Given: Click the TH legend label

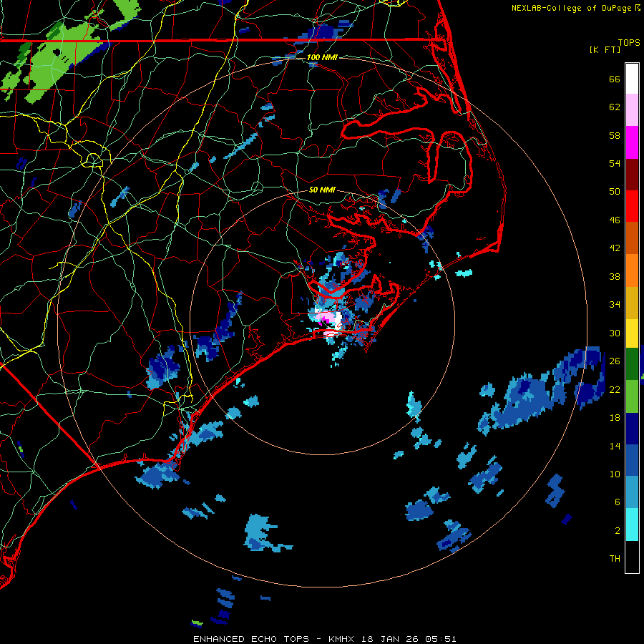Looking at the screenshot, I should [x=615, y=559].
